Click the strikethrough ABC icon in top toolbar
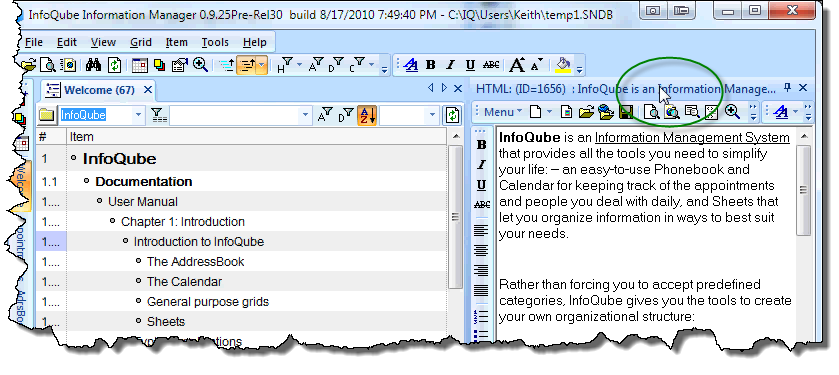Viewport: 839px width, 375px height. tap(491, 65)
